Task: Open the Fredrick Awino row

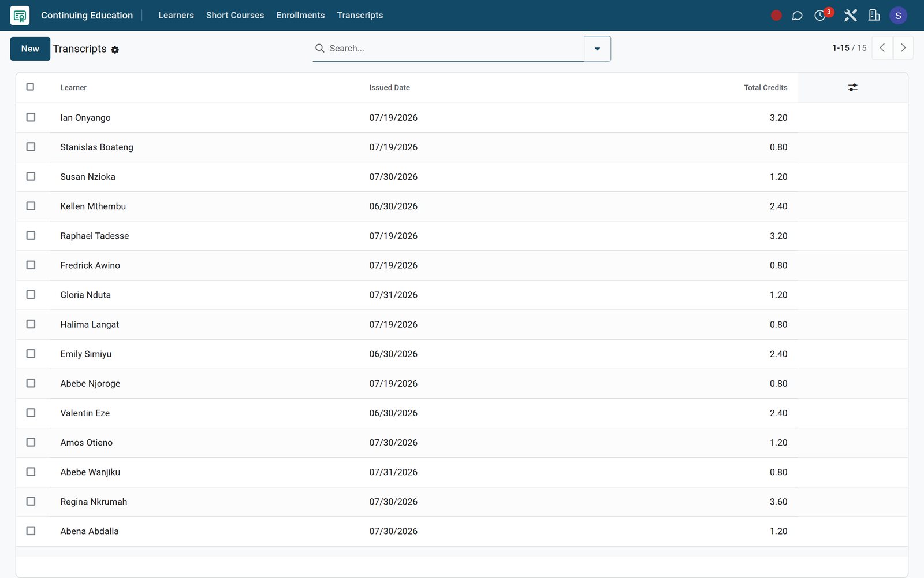Action: 462,265
